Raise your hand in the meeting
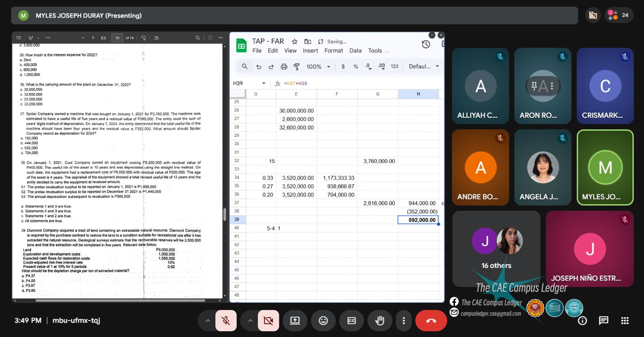 (380, 321)
